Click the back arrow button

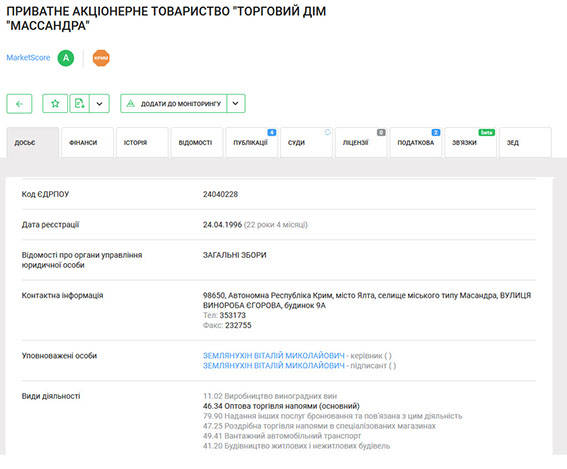(19, 104)
